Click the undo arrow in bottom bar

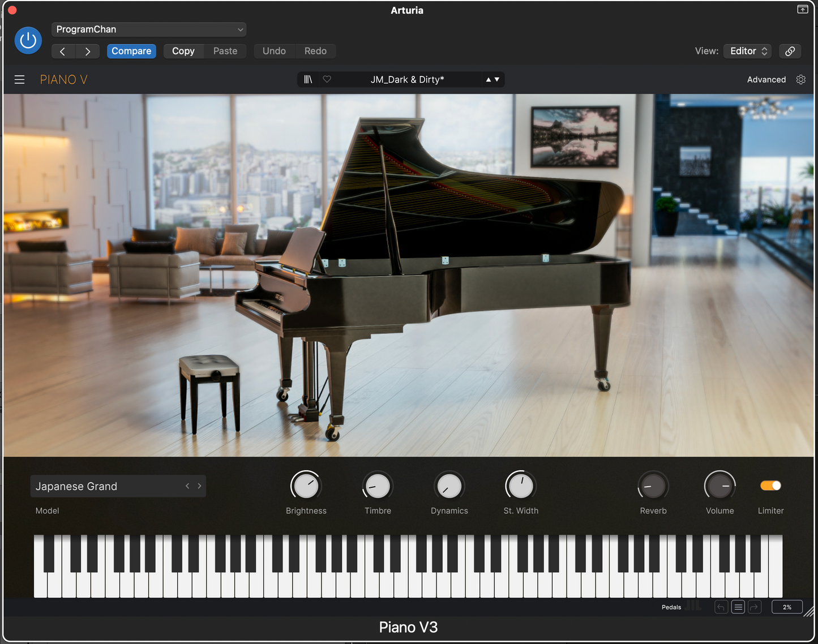[721, 607]
